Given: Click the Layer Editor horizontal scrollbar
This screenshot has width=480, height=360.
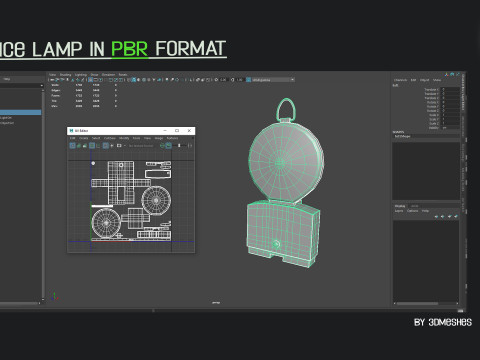Looking at the screenshot, I should click(x=417, y=303).
